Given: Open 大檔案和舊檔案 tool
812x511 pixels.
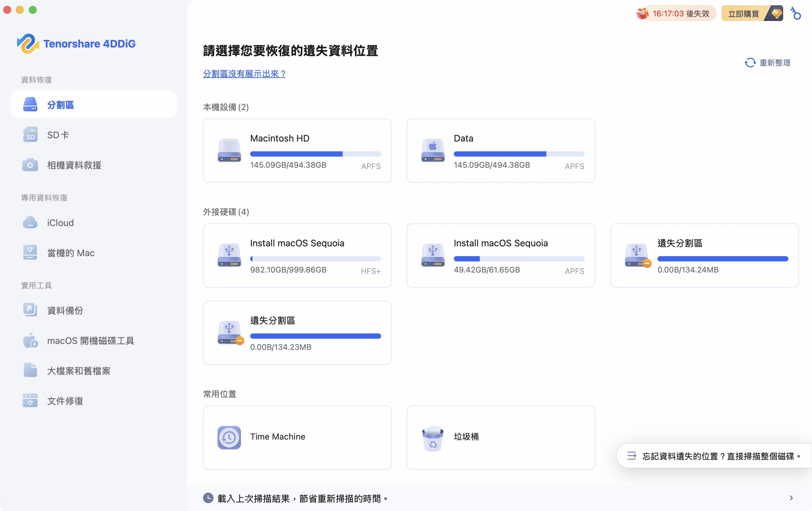Looking at the screenshot, I should coord(79,370).
